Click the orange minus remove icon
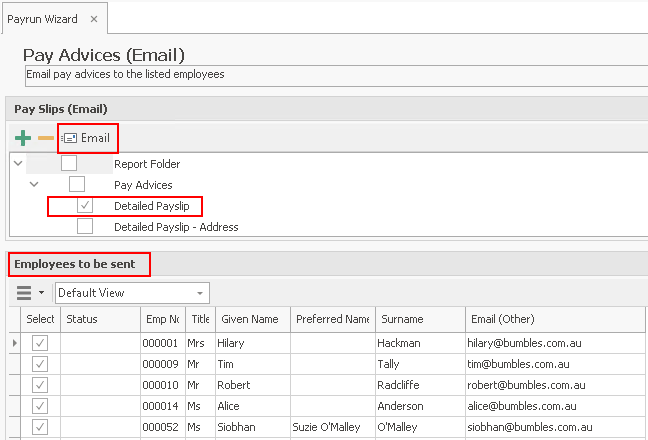The height and width of the screenshot is (440, 648). pyautogui.click(x=45, y=138)
